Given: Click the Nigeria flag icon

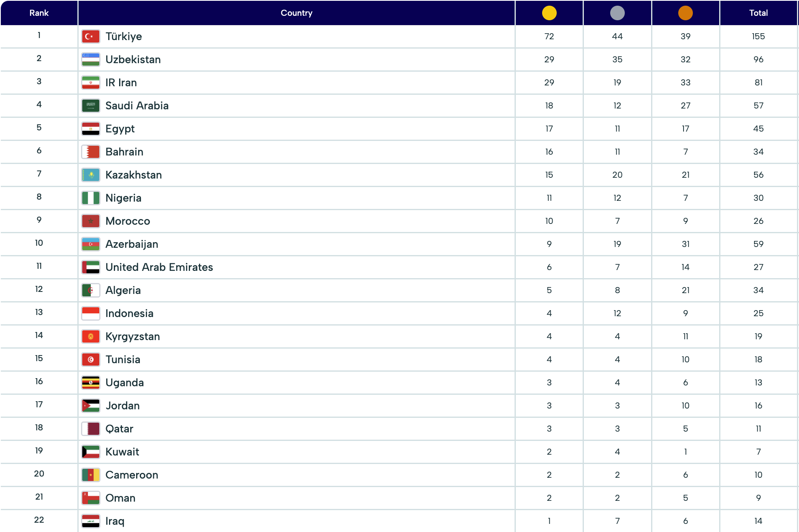Looking at the screenshot, I should click(x=90, y=198).
